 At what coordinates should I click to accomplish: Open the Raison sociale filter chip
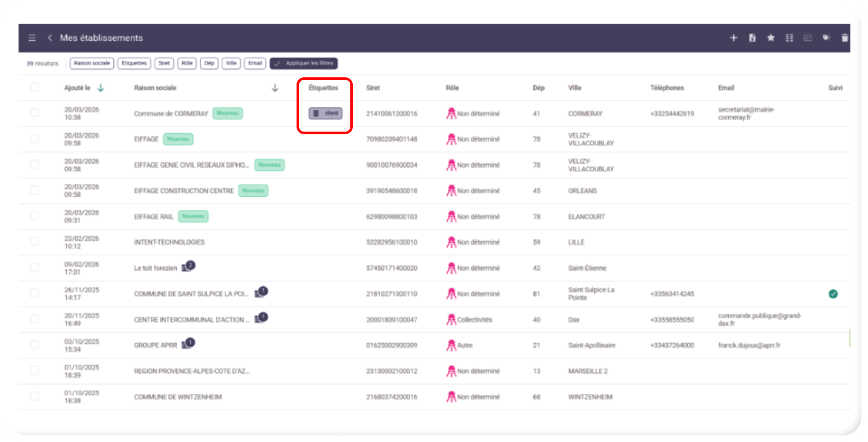pos(92,63)
